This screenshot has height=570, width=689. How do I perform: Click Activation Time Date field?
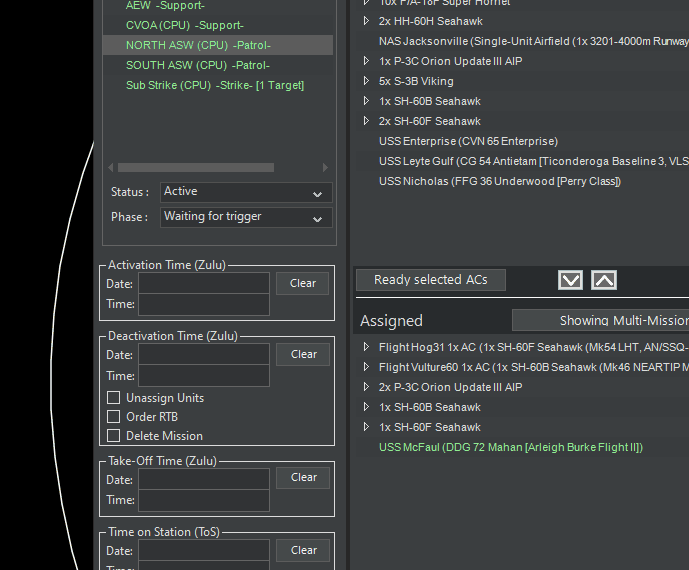(x=204, y=283)
